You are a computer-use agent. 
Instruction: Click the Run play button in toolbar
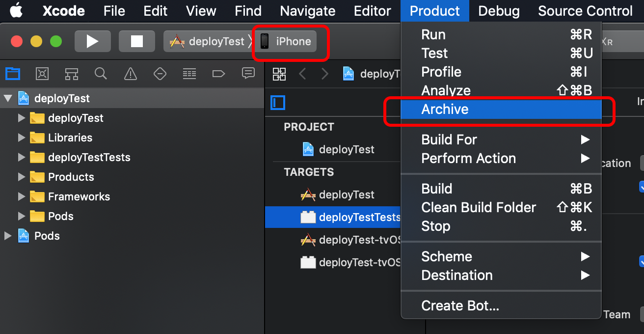[x=92, y=41]
